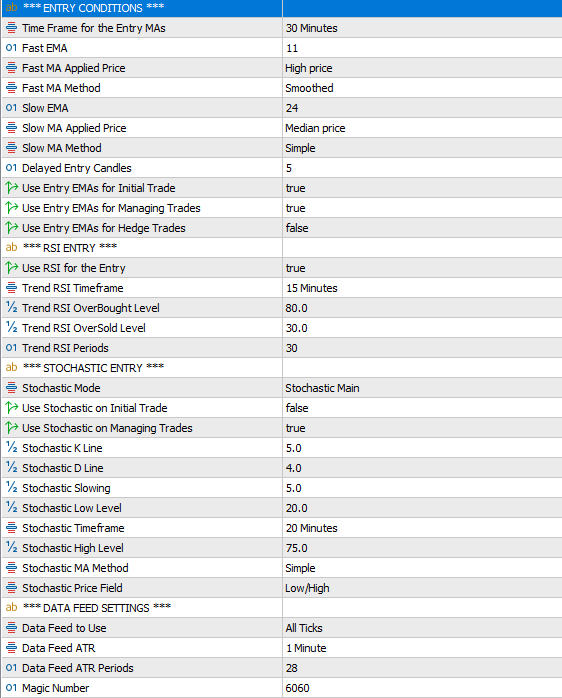
Task: Edit the Slow EMA value 24
Action: (422, 108)
